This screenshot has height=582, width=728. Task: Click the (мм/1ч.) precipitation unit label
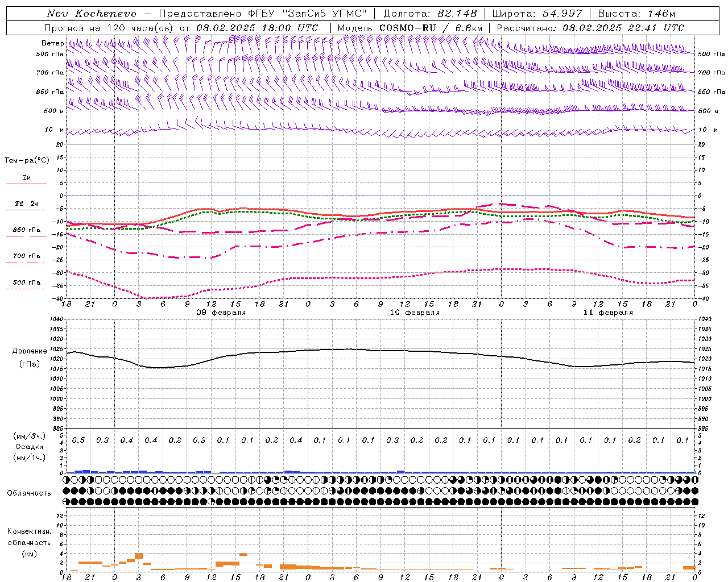(29, 458)
